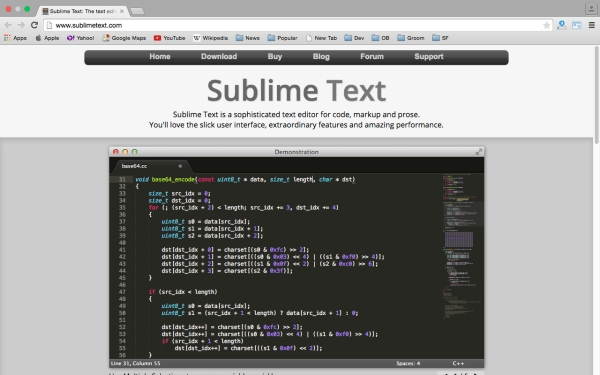
Task: Click the C++ syntax selector in status bar
Action: coord(458,364)
